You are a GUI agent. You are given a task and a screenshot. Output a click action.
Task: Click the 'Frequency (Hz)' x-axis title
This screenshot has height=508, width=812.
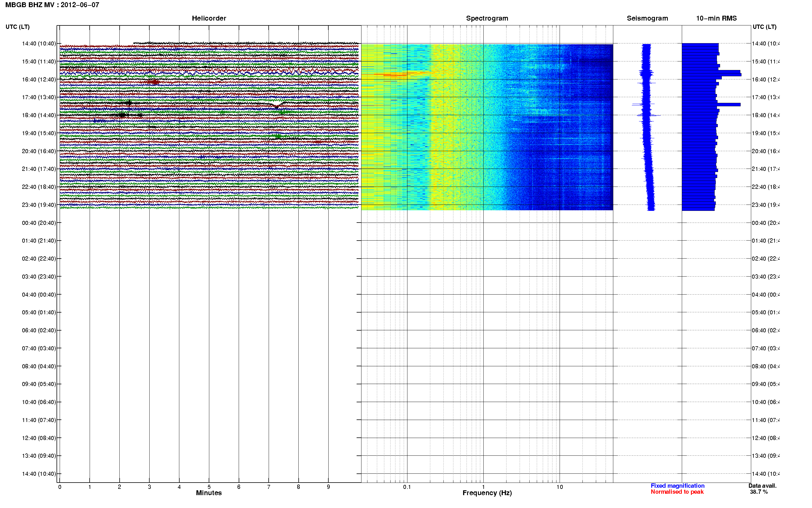point(487,493)
